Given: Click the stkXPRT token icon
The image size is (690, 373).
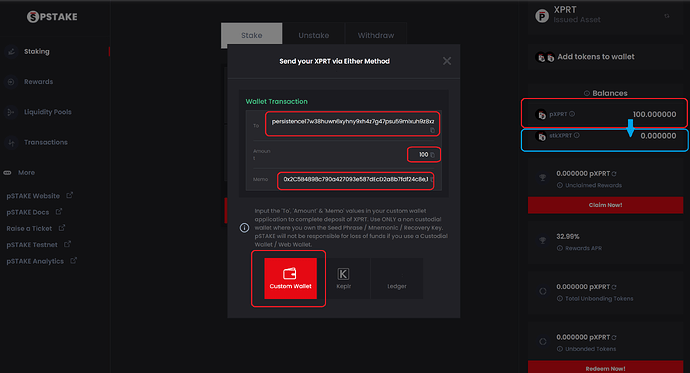Looking at the screenshot, I should [x=541, y=136].
